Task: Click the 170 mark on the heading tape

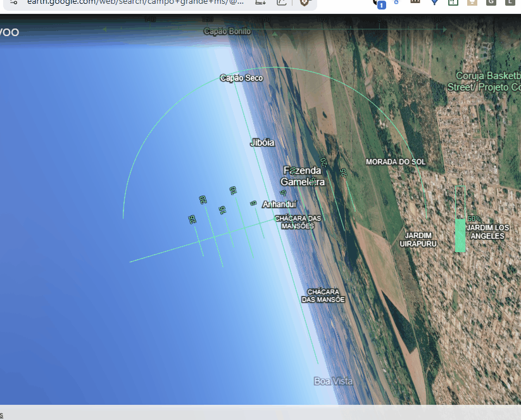Action: pos(322,20)
